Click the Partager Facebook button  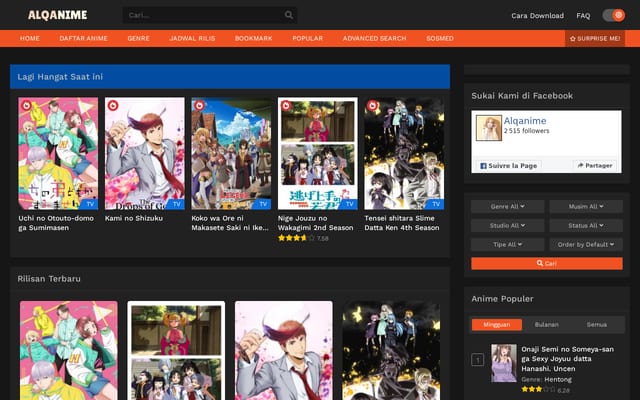[x=595, y=166]
